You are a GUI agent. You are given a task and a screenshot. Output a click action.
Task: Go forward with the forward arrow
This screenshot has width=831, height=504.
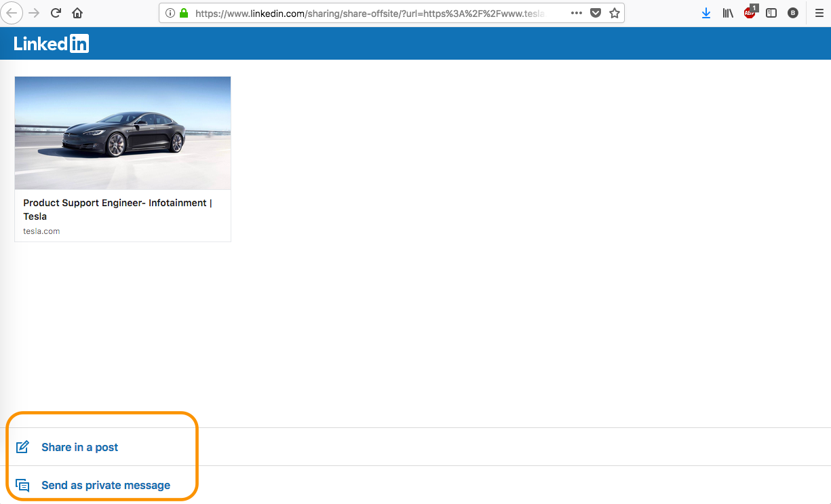tap(34, 13)
